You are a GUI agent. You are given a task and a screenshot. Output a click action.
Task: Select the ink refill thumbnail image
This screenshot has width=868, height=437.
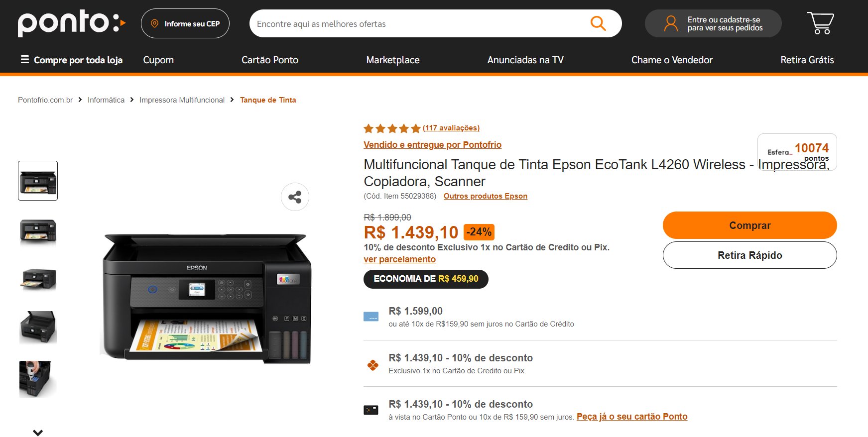click(38, 379)
